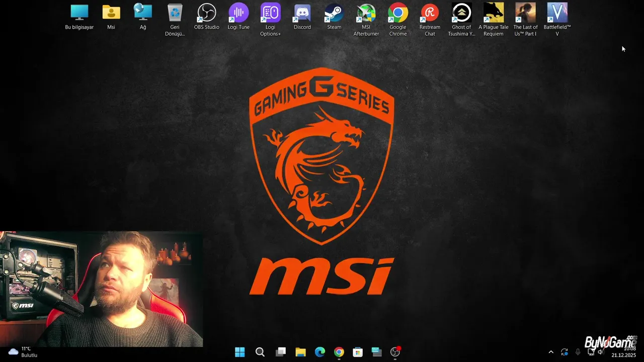Screen dimensions: 644x362
Task: Select The Last of Us Part I shortcut
Action: 525,20
